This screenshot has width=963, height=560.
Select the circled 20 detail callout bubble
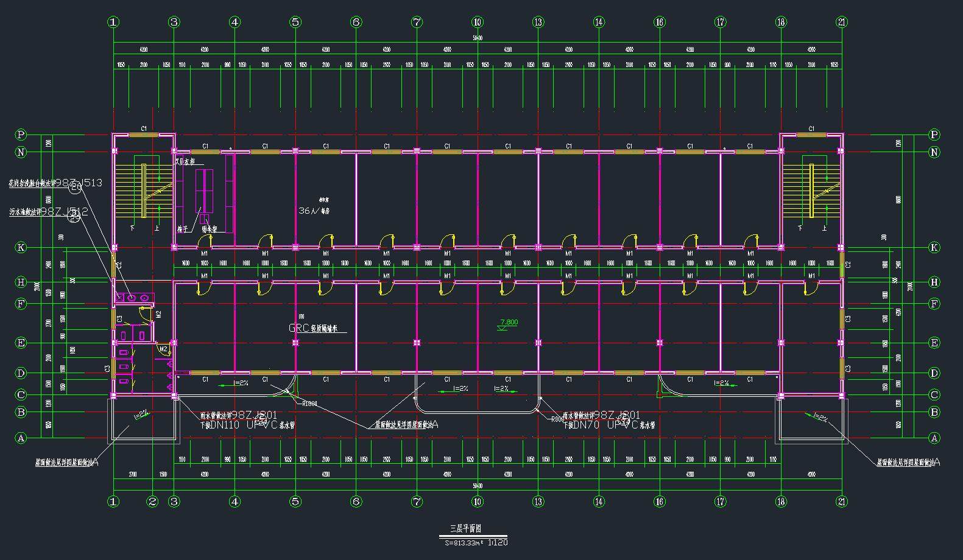tap(76, 189)
